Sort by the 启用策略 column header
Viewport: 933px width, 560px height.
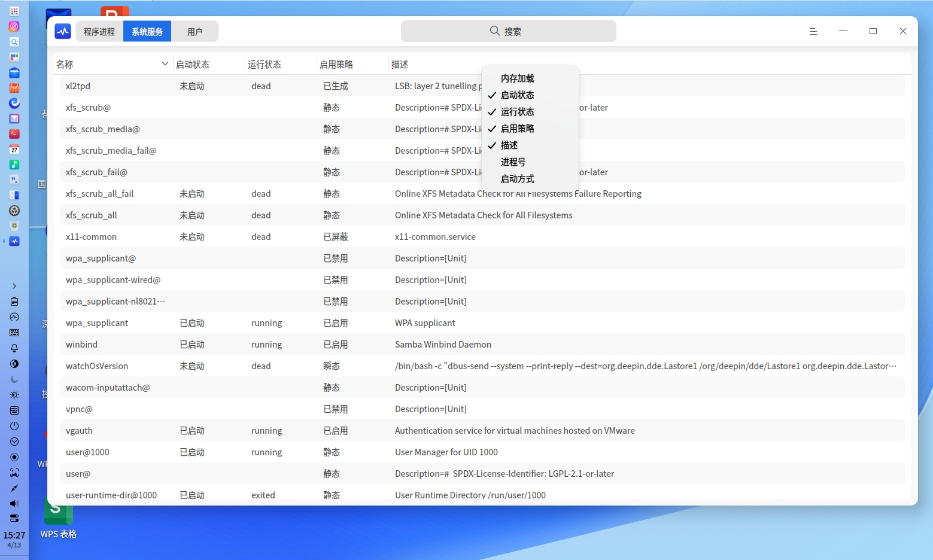coord(353,64)
